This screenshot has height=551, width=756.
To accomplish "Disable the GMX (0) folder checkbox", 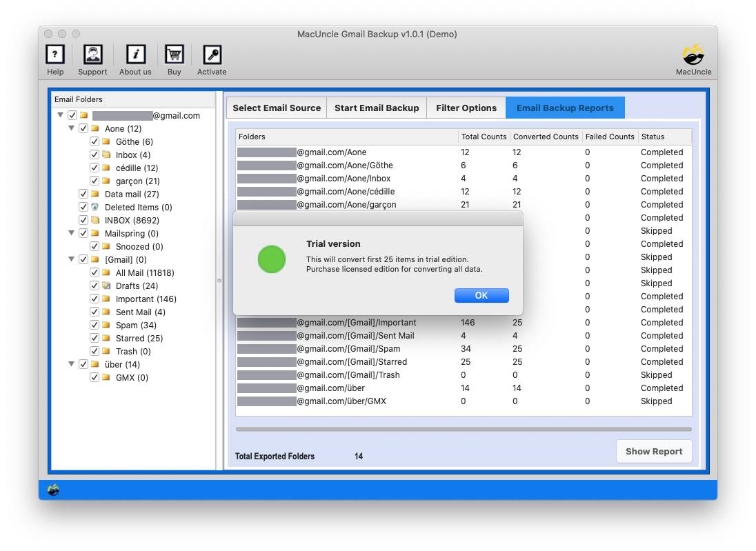I will click(95, 377).
